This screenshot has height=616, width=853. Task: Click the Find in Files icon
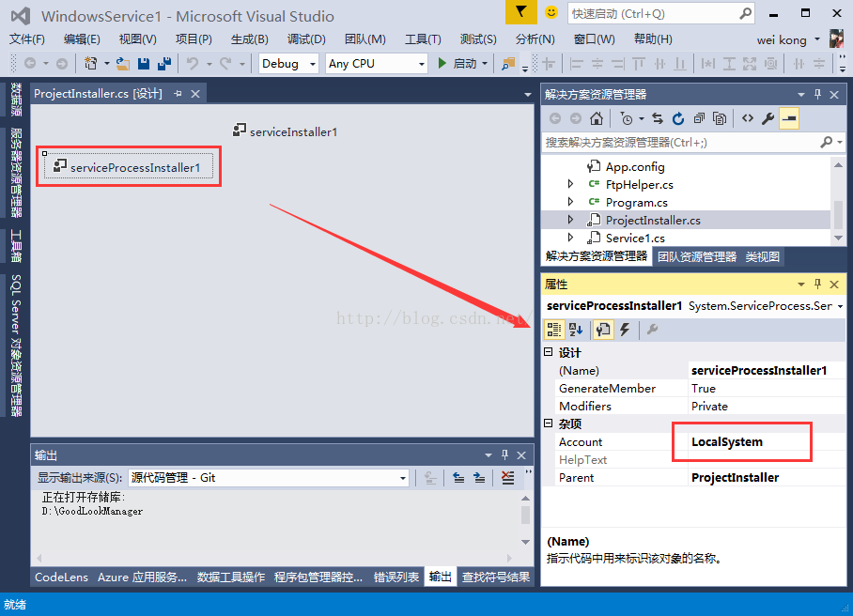click(508, 64)
